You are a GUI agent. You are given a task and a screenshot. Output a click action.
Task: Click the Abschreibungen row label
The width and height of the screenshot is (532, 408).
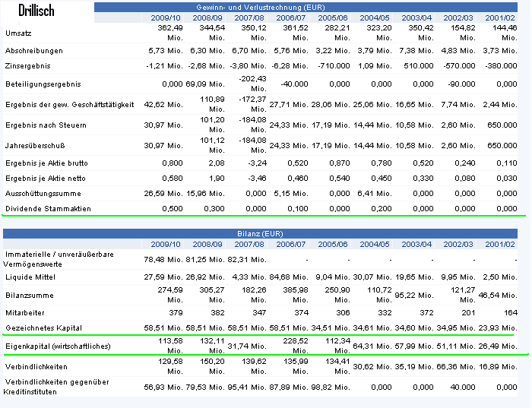(34, 51)
